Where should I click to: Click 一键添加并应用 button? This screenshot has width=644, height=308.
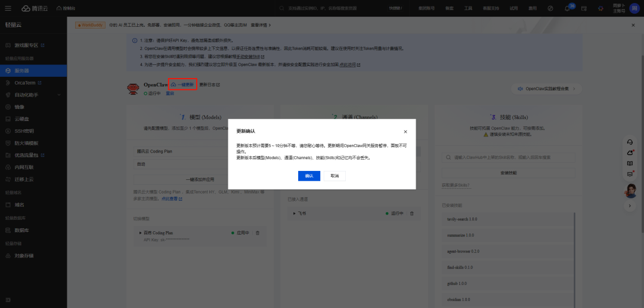(200, 180)
